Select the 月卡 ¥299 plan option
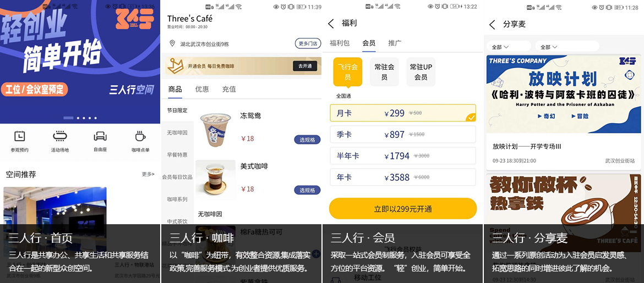Viewport: 644px width, 283px height. [403, 113]
